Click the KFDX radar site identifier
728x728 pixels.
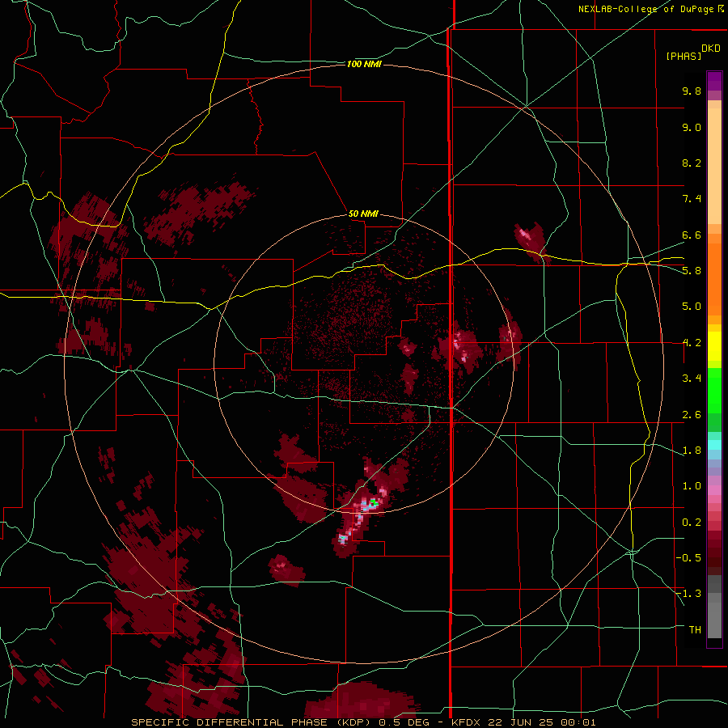[x=467, y=722]
